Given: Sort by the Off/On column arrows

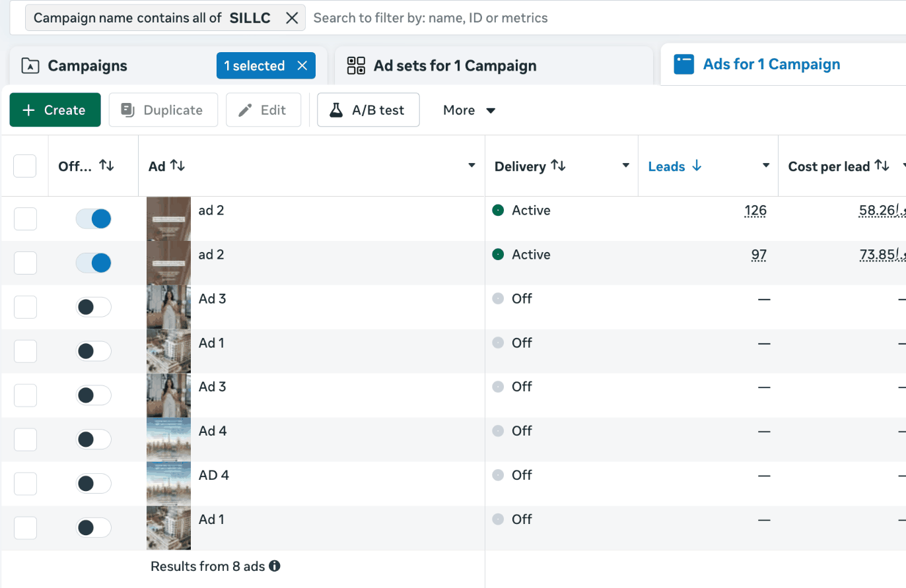Looking at the screenshot, I should [x=106, y=166].
